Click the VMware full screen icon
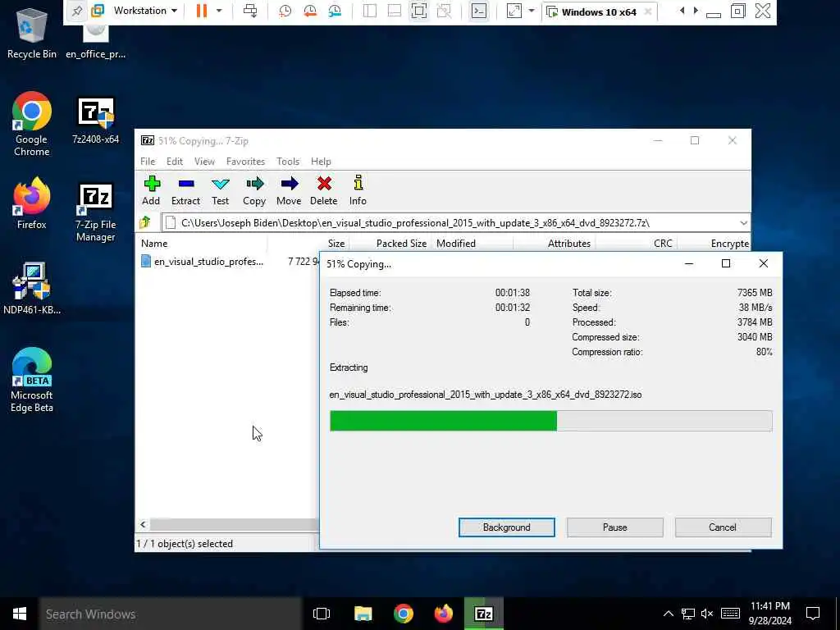Screen dimensions: 840x630 [419, 11]
